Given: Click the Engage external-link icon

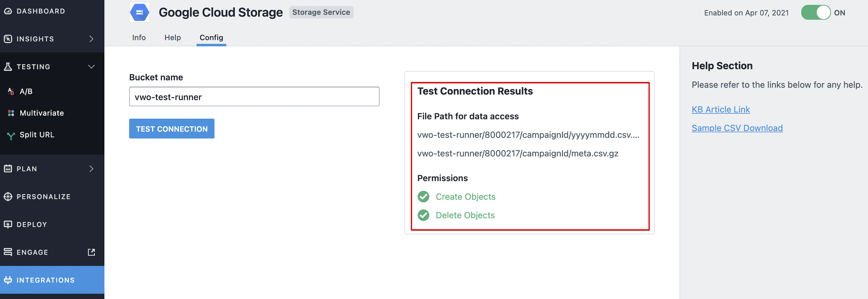Looking at the screenshot, I should click(91, 252).
